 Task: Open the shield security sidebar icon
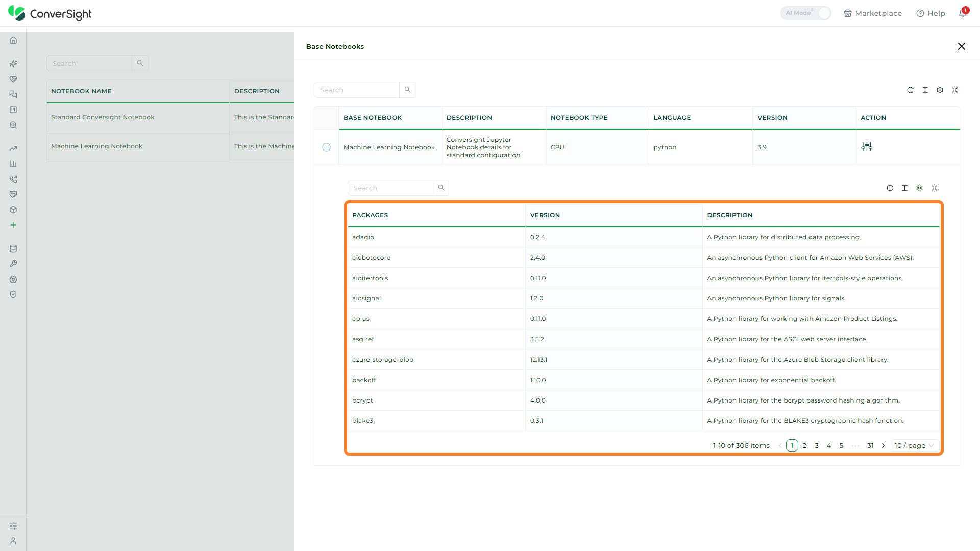[13, 294]
